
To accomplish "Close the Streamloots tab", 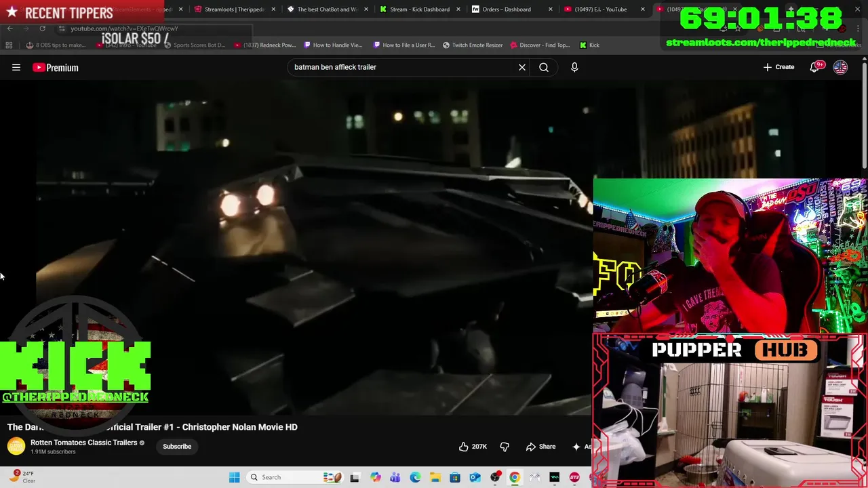I will [x=273, y=9].
